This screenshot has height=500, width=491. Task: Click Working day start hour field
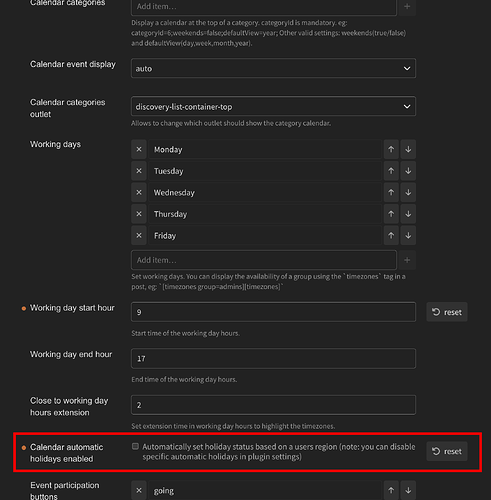273,312
